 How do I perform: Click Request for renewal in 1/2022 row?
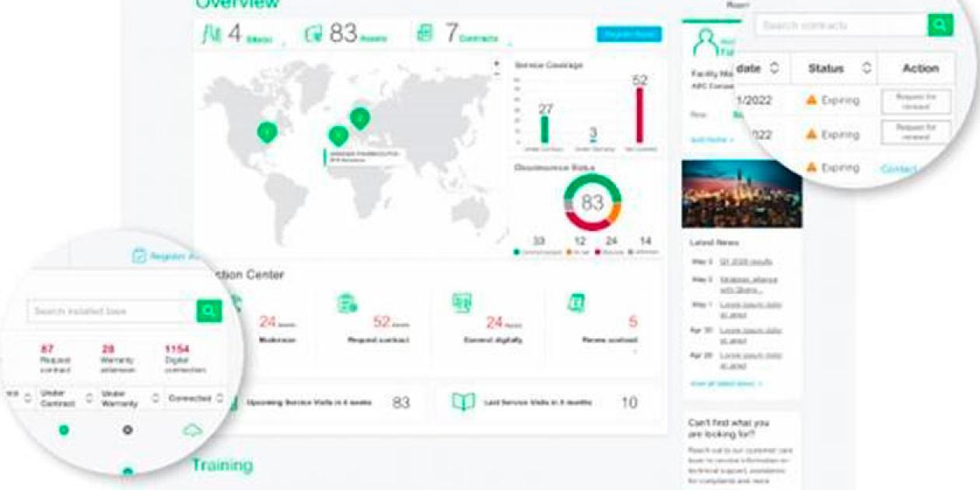click(915, 100)
